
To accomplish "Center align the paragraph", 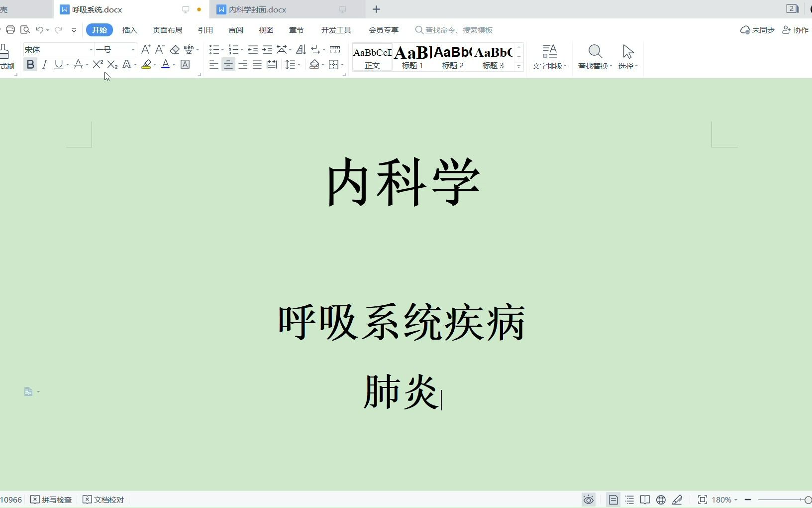I will point(228,65).
